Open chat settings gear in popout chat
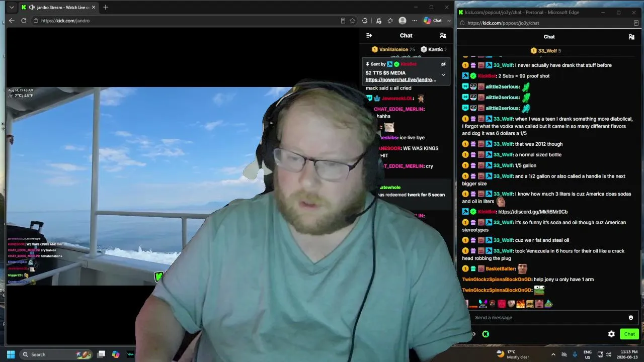This screenshot has height=362, width=644. [x=611, y=334]
